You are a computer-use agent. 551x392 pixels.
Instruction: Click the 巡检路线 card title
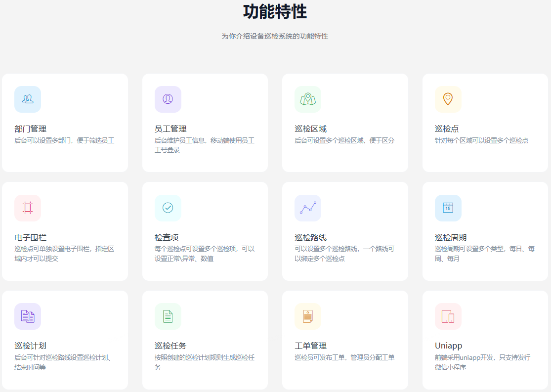point(310,237)
